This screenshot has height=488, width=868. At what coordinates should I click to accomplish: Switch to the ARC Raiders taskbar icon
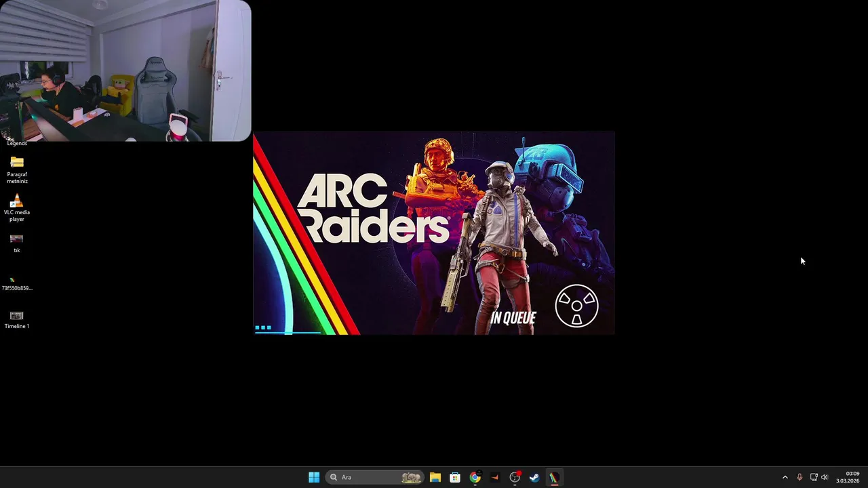click(x=554, y=477)
